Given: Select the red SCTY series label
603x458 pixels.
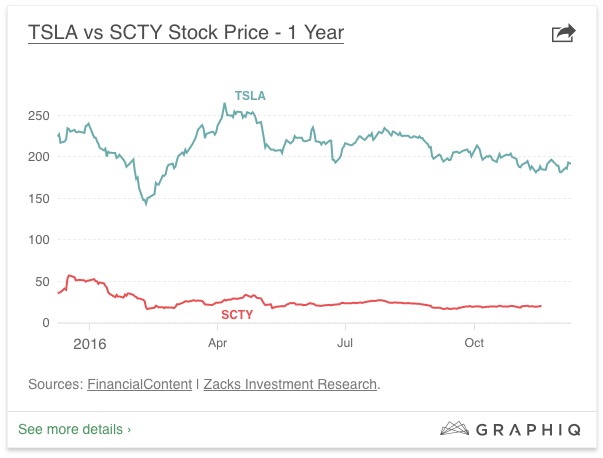Looking at the screenshot, I should 237,314.
